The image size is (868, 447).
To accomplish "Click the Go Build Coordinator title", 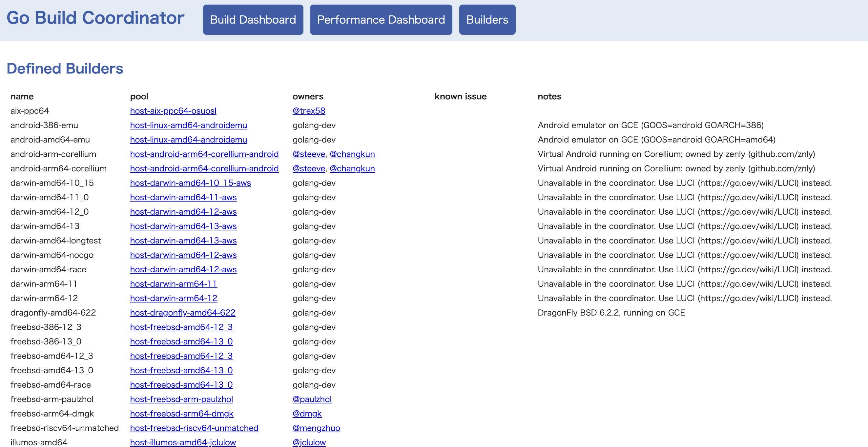I will pos(95,18).
